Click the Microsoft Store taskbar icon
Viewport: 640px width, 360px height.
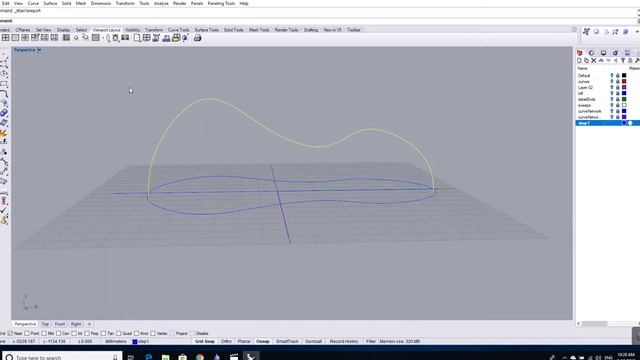[x=182, y=357]
